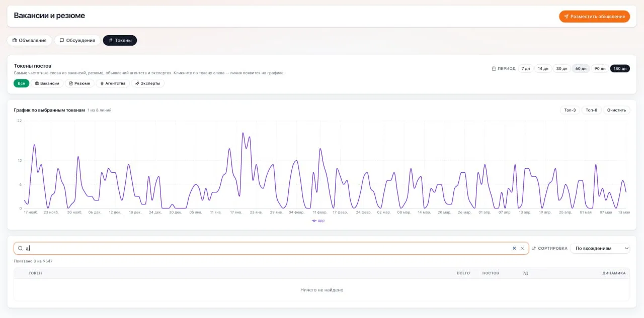Set period to 7 дн
Screen dimensions: 644x318
click(x=526, y=68)
